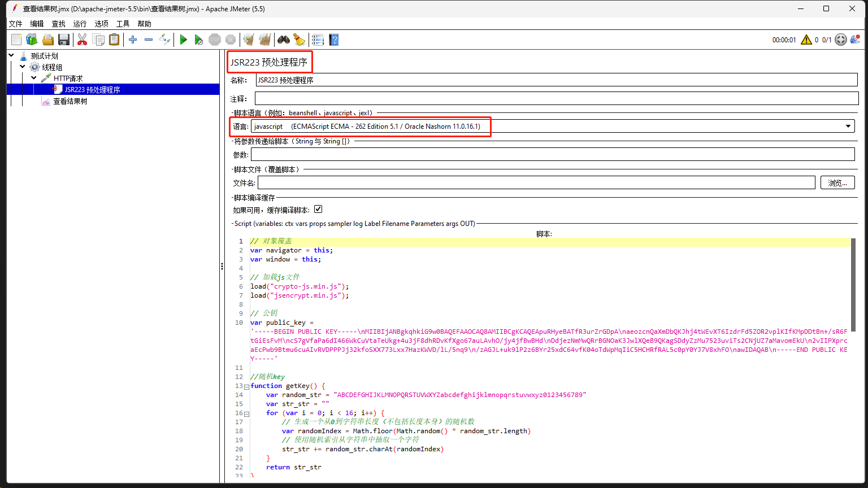Click the elapsed time 00:00:01
The image size is (868, 488).
(x=784, y=40)
